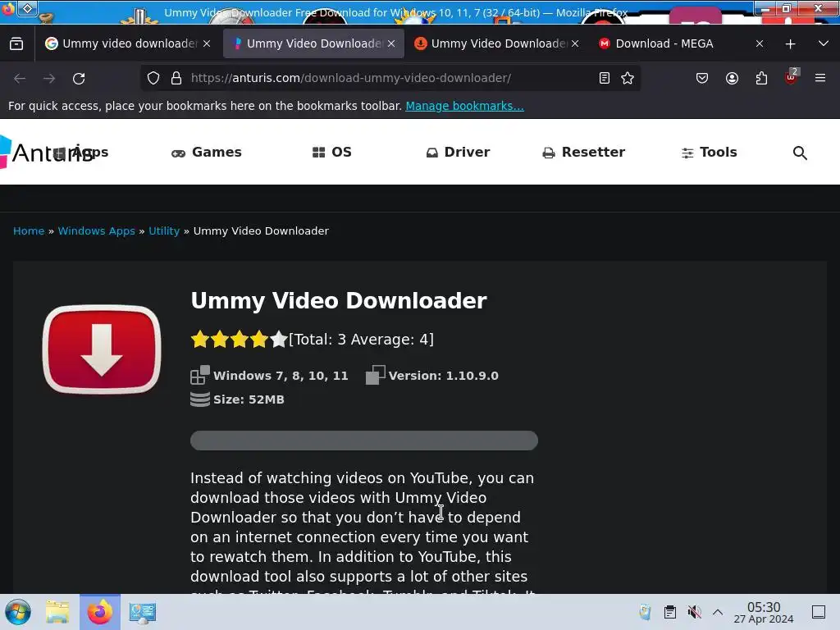This screenshot has height=630, width=840.
Task: Close the Google search Ummy tab
Action: click(x=207, y=44)
